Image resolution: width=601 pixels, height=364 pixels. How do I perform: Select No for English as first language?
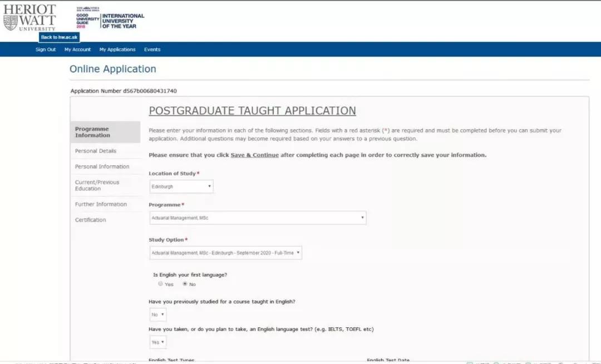185,284
